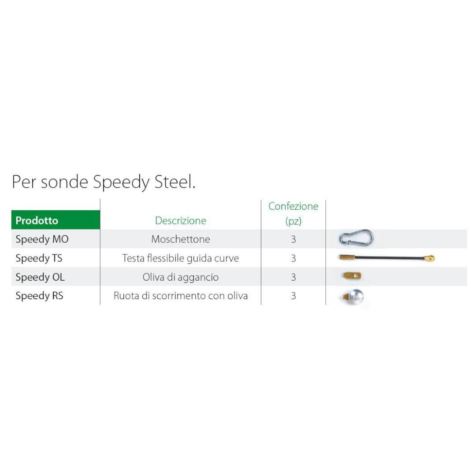Click the brass hooking olive image
This screenshot has width=476, height=476.
coord(352,276)
